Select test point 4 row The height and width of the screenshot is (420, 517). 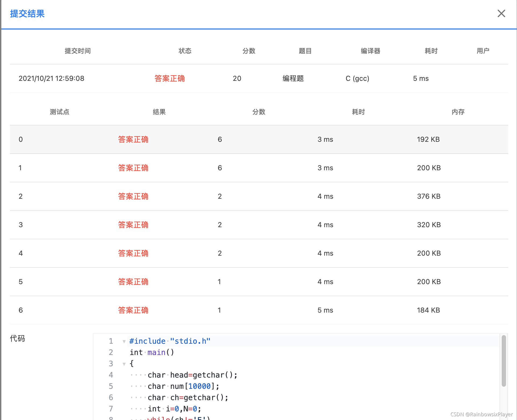tap(259, 253)
